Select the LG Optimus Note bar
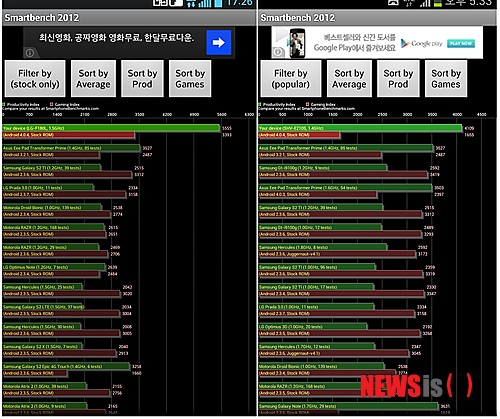This screenshot has width=500, height=419. point(54,267)
